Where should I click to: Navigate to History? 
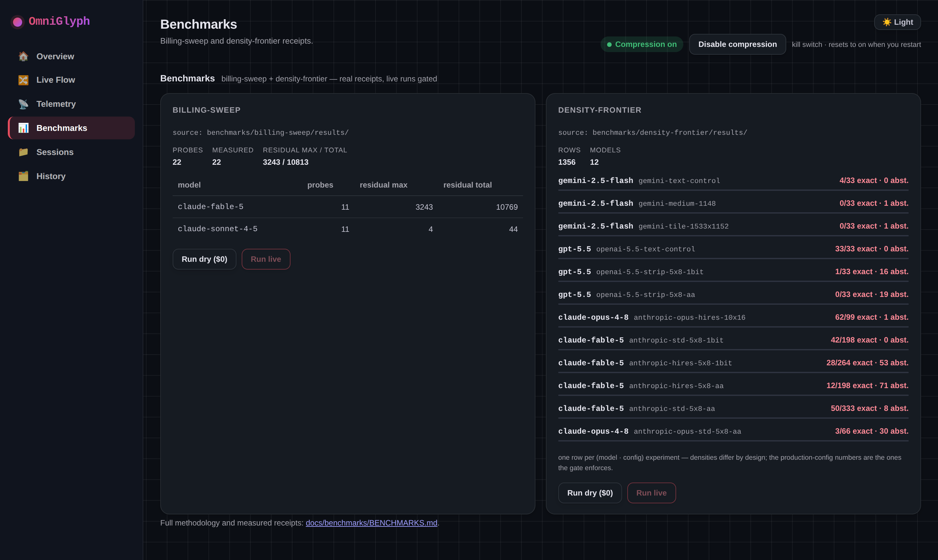point(71,176)
